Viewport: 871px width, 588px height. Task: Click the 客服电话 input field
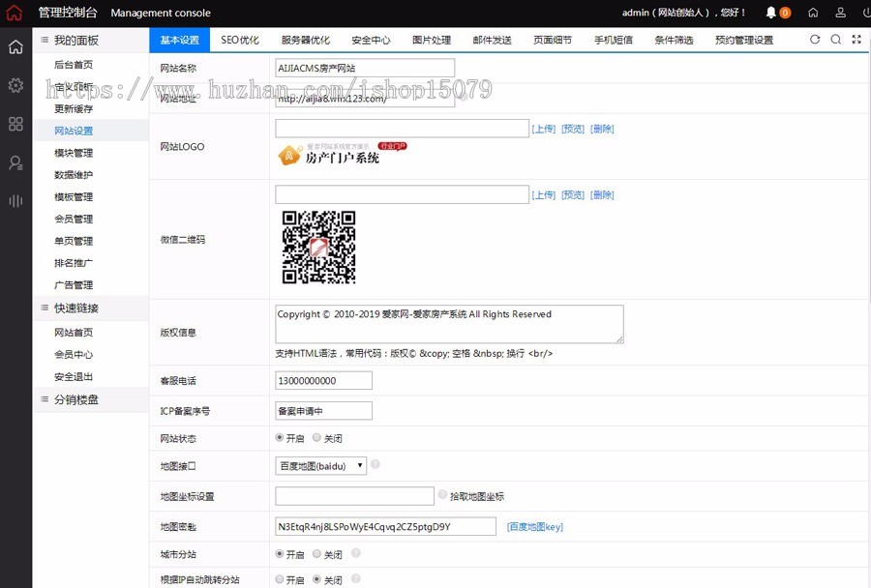[x=323, y=381]
